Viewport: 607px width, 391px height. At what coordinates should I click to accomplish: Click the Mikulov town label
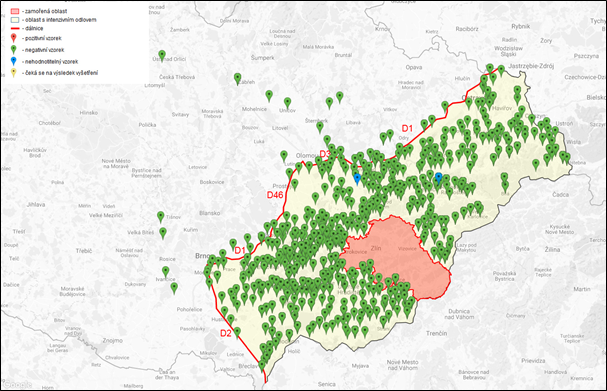pos(208,353)
